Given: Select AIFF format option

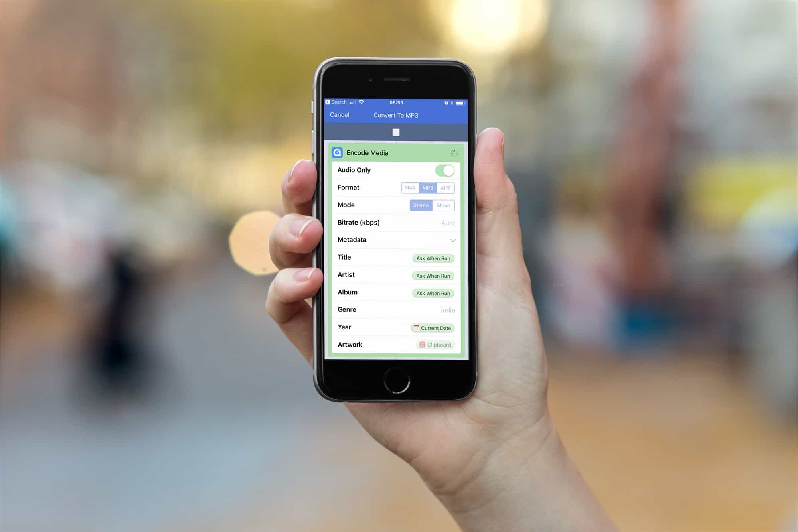Looking at the screenshot, I should [x=445, y=187].
